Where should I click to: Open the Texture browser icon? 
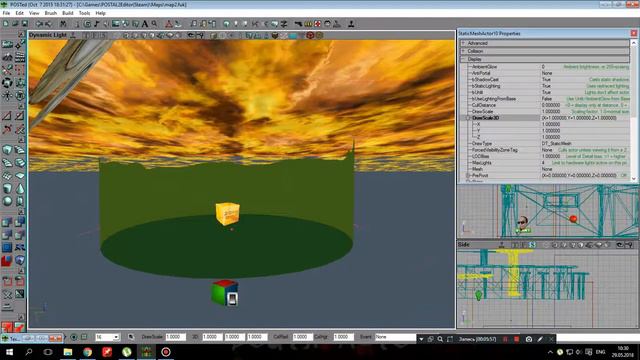point(116,24)
